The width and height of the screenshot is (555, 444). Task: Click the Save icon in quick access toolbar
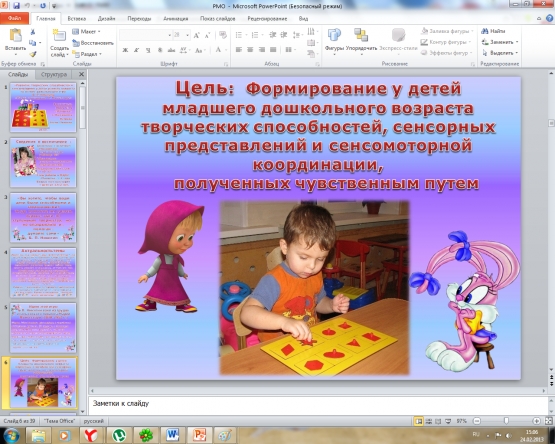[16, 5]
